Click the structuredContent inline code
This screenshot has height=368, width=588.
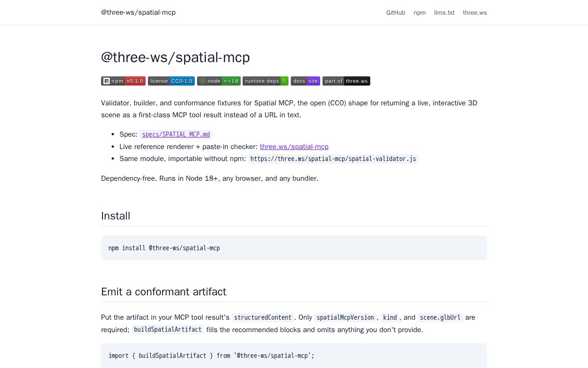tap(263, 317)
